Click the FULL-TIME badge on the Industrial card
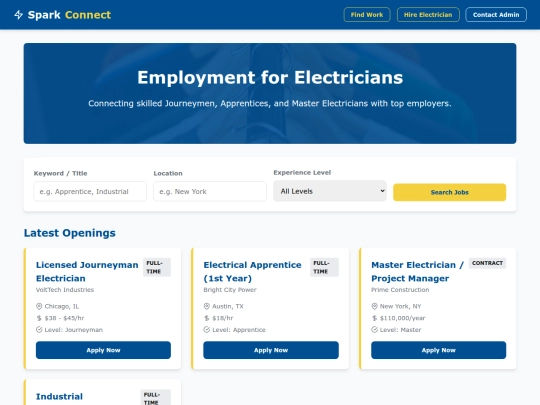 [155, 397]
